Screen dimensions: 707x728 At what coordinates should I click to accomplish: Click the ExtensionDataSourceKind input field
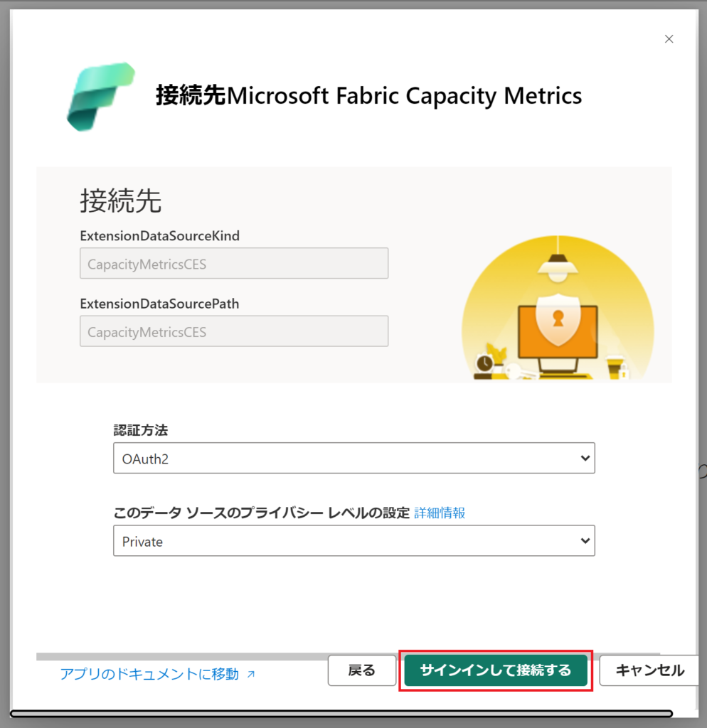[234, 263]
